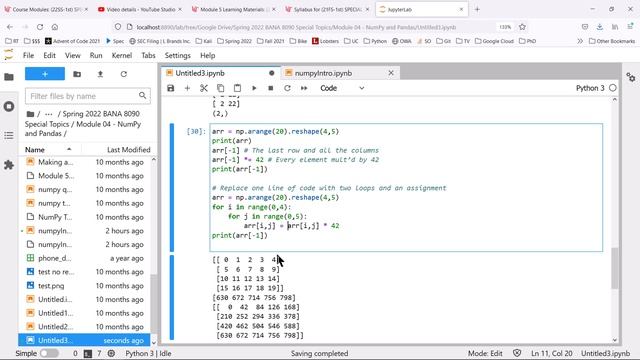Open the Run menu
Viewport: 640px width, 360px height.
pyautogui.click(x=96, y=56)
